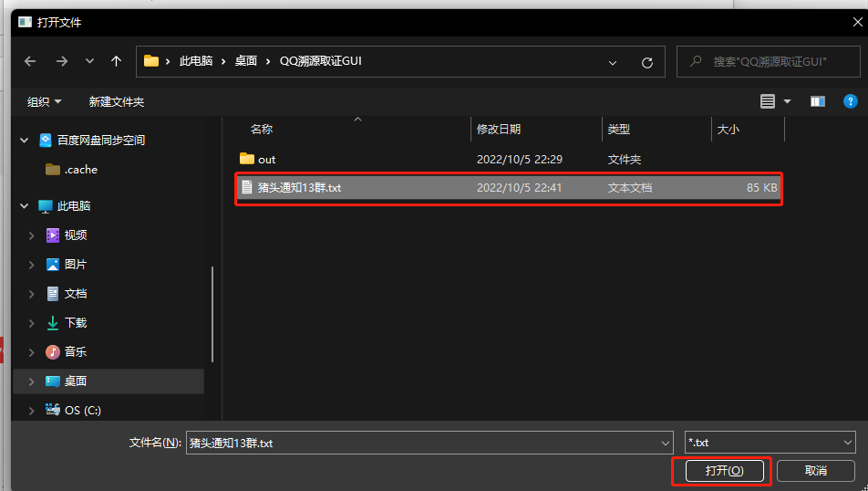The image size is (868, 491).
Task: Click the search magnifier icon
Action: (696, 61)
